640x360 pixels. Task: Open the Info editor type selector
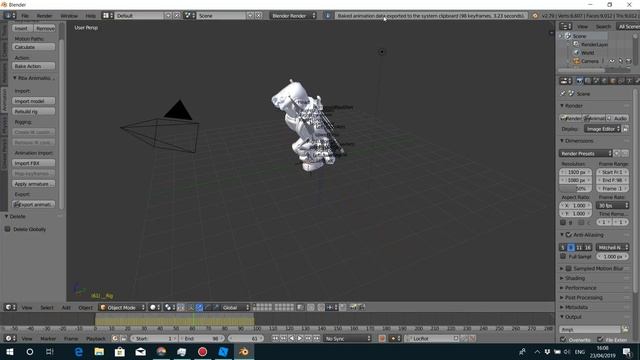click(10, 16)
